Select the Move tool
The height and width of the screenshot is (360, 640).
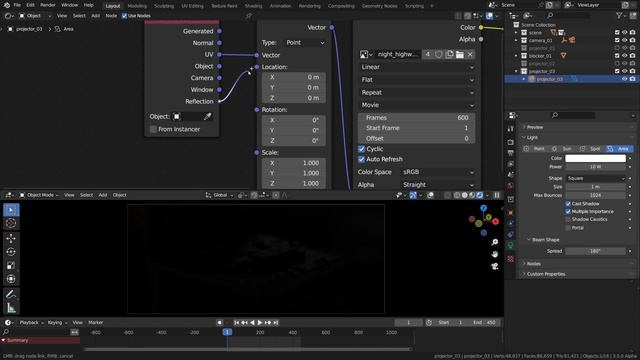(11, 238)
